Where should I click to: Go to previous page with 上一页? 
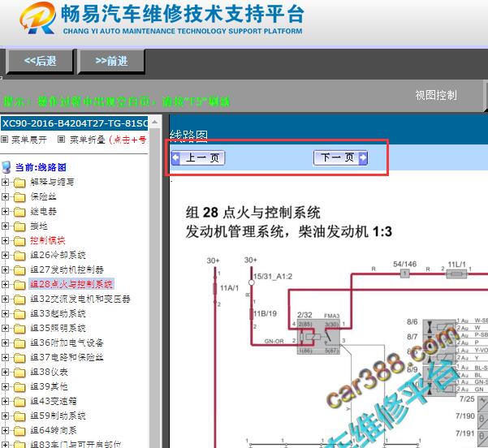click(x=198, y=157)
